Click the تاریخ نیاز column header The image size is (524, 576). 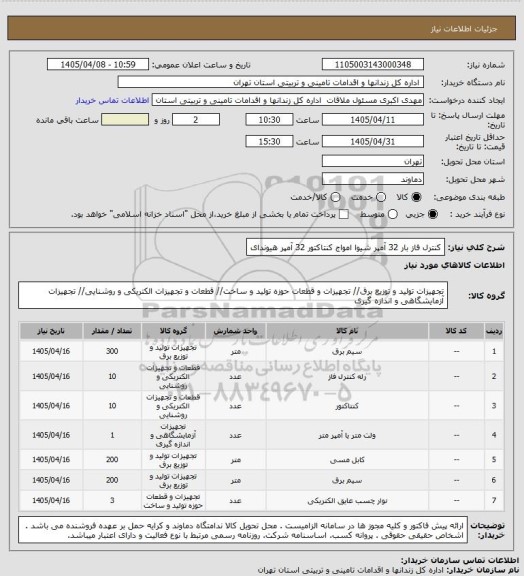click(x=51, y=331)
